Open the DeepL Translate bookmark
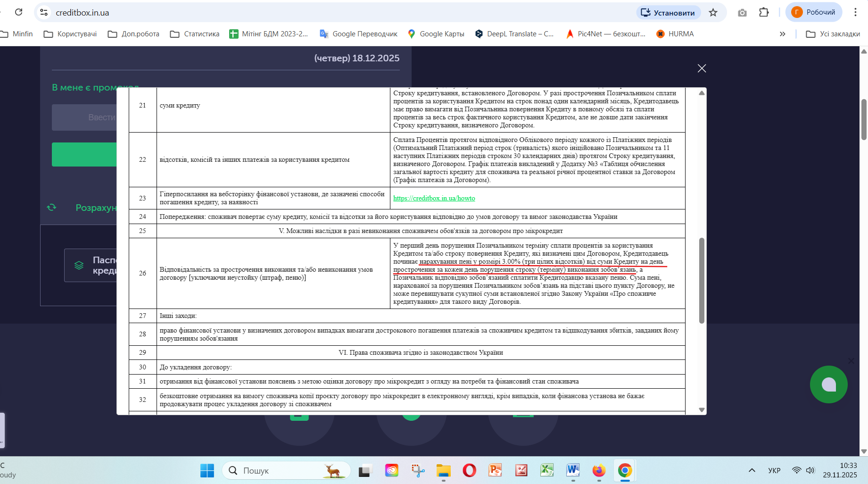Screen dimensions: 868x484 pos(514,34)
